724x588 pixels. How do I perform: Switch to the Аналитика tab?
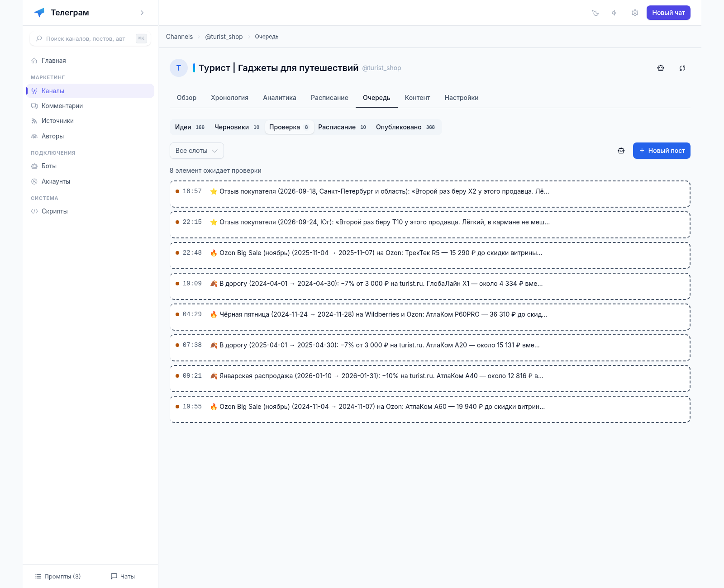(x=280, y=98)
